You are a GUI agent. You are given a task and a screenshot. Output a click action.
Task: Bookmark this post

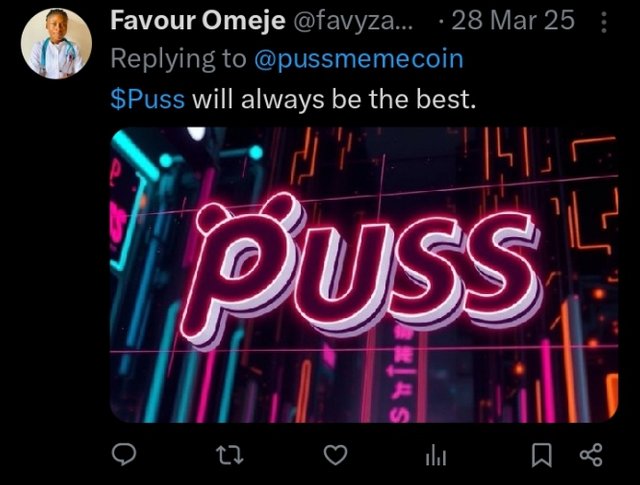(542, 455)
